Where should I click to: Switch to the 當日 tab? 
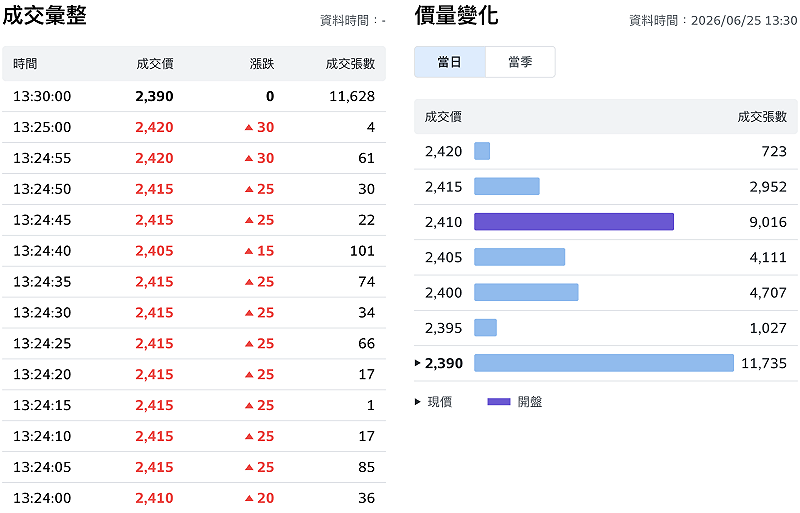449,62
